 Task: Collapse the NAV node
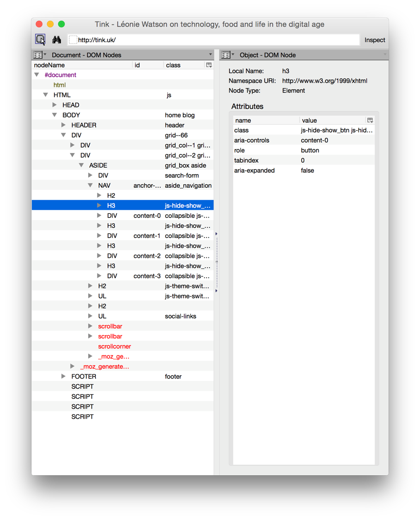(x=90, y=185)
